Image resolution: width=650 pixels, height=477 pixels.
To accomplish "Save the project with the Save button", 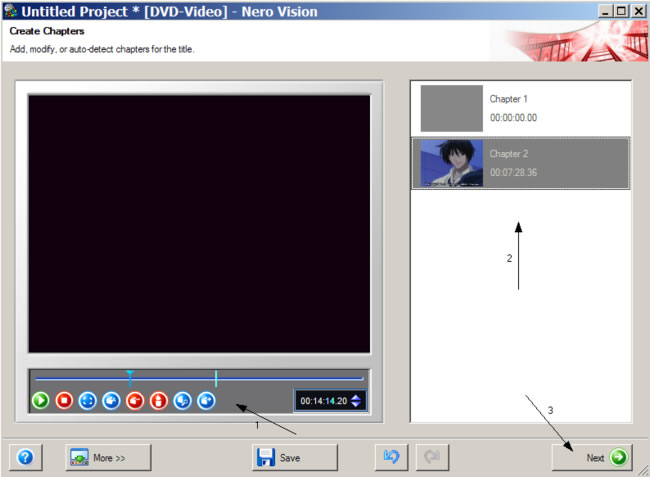I will click(295, 458).
